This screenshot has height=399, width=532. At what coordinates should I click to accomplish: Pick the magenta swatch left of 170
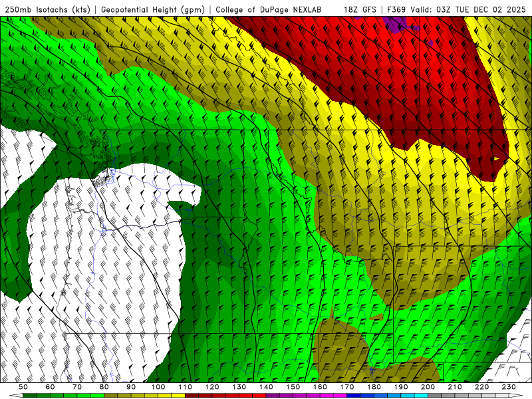(x=340, y=395)
